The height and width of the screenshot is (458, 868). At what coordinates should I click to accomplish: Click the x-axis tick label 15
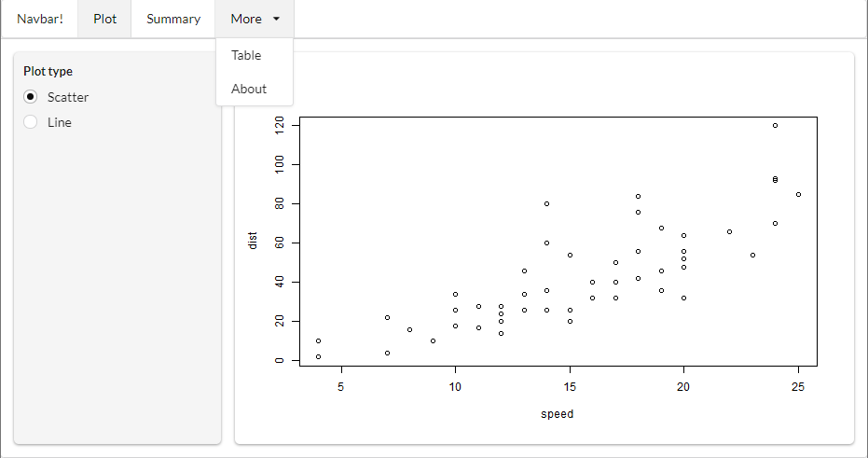click(570, 387)
